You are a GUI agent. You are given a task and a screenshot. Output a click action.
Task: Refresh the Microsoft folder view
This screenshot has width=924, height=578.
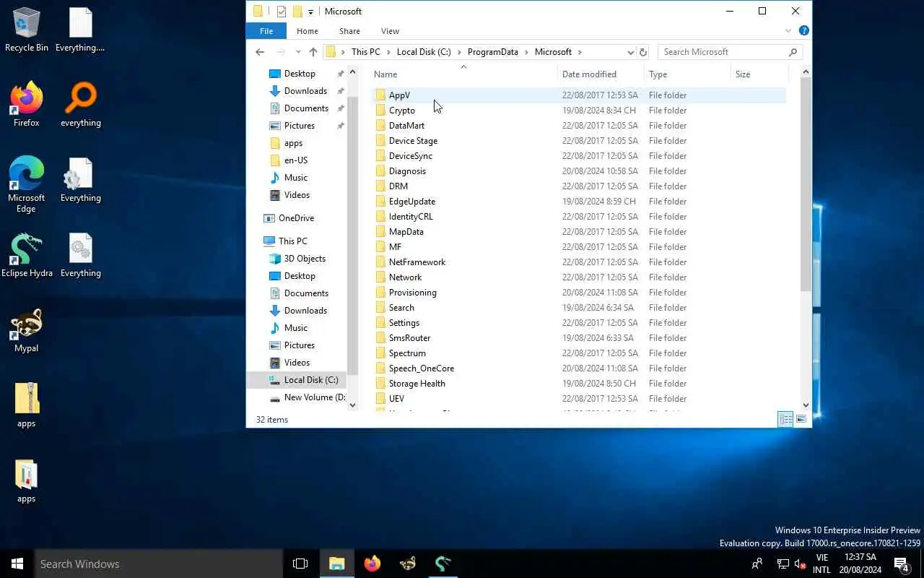coord(643,52)
